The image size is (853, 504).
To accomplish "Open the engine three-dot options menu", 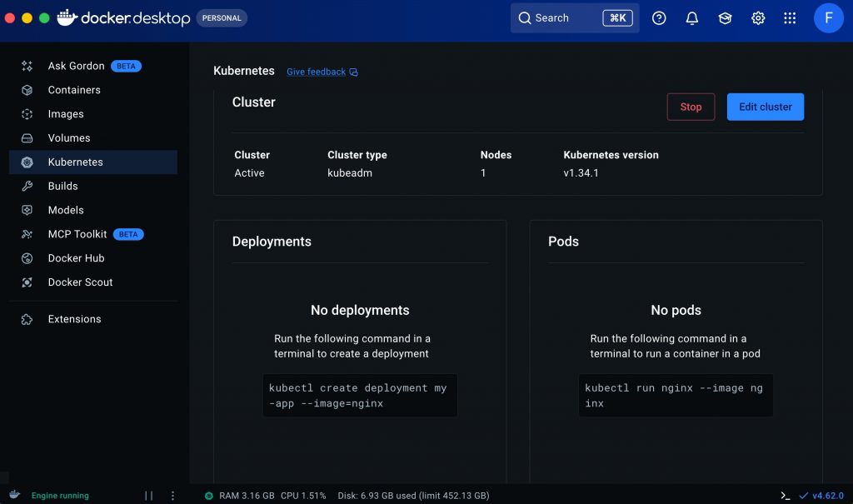I will pyautogui.click(x=172, y=496).
